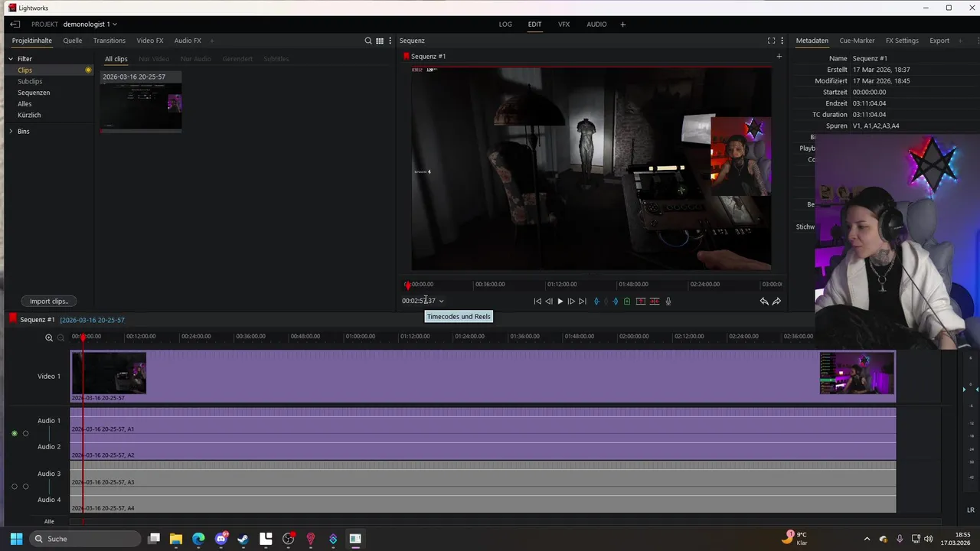The width and height of the screenshot is (980, 551).
Task: Click the Import clips.. button
Action: [49, 302]
